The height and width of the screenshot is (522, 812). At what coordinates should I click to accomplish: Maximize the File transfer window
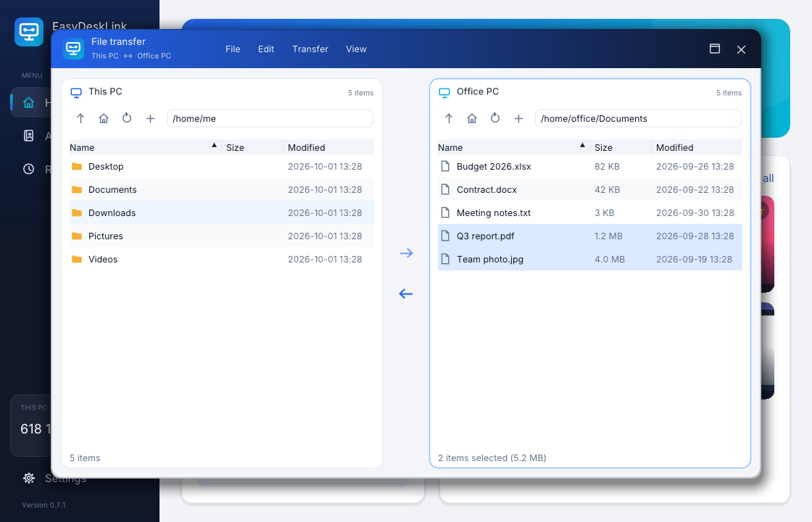[x=715, y=49]
